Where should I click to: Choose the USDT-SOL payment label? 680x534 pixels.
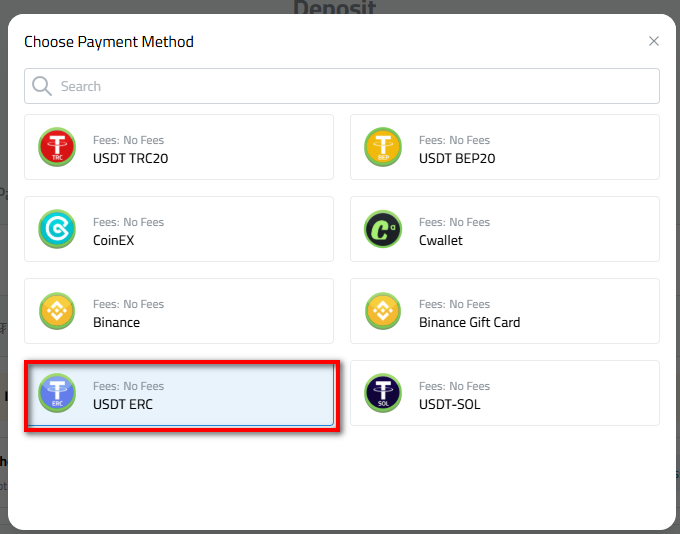point(449,404)
